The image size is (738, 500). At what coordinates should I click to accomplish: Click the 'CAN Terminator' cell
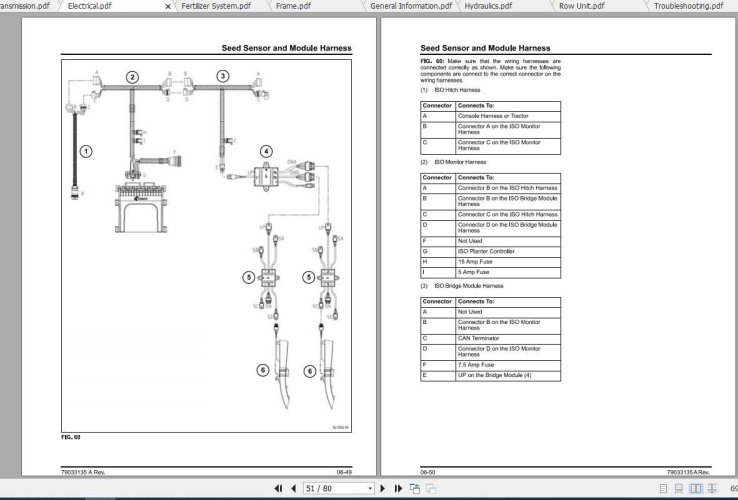pyautogui.click(x=508, y=338)
